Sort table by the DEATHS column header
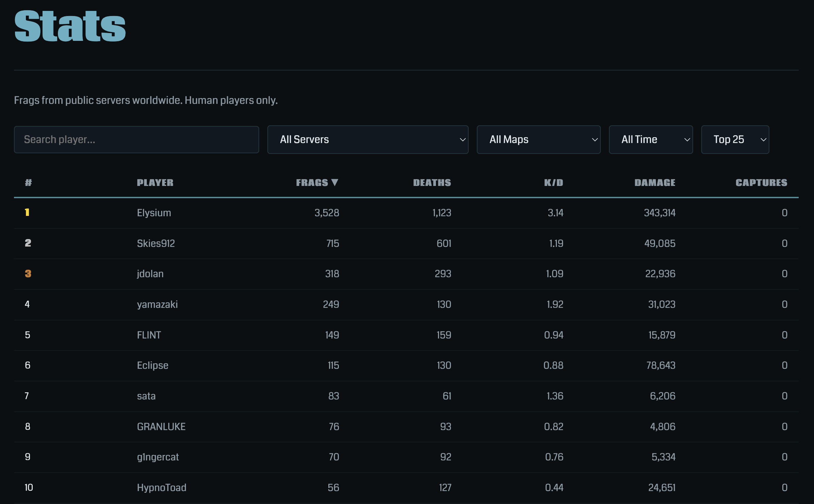814x504 pixels. tap(432, 183)
